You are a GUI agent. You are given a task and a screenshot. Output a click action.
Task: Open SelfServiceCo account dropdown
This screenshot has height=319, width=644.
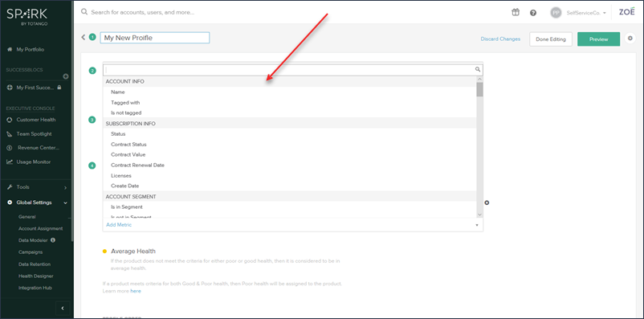(585, 13)
